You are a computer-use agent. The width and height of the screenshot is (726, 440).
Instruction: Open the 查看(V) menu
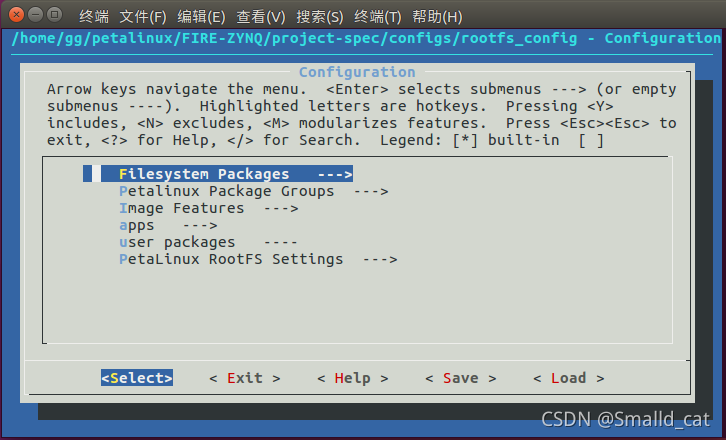(261, 17)
